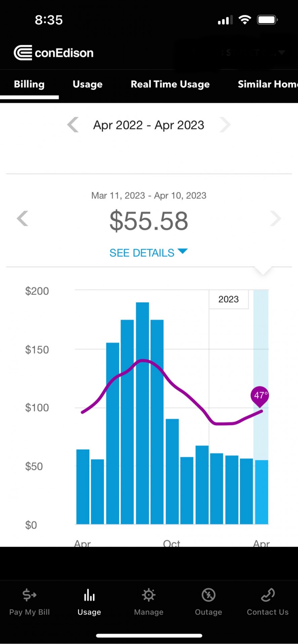Click the 2023 year label
The height and width of the screenshot is (644, 298).
pyautogui.click(x=229, y=299)
